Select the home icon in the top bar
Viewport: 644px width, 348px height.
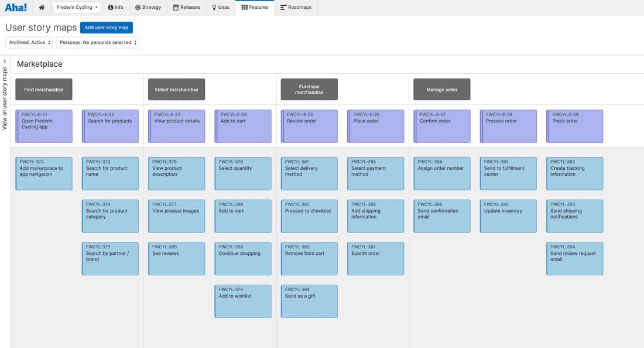coord(40,8)
